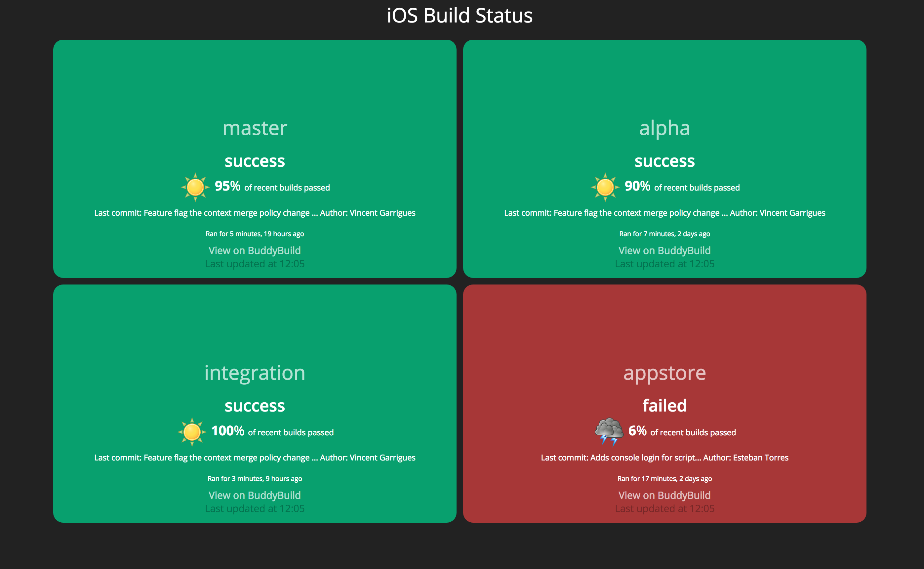Click the iOS Build Status heading

pos(460,16)
